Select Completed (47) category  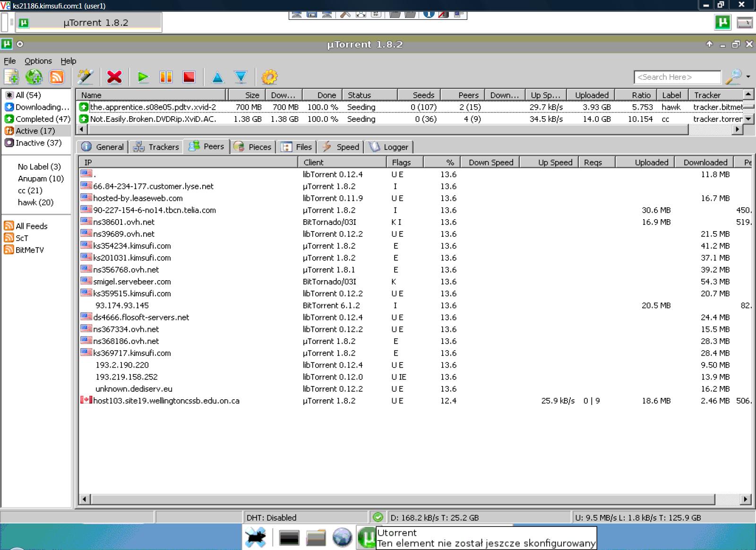point(37,119)
